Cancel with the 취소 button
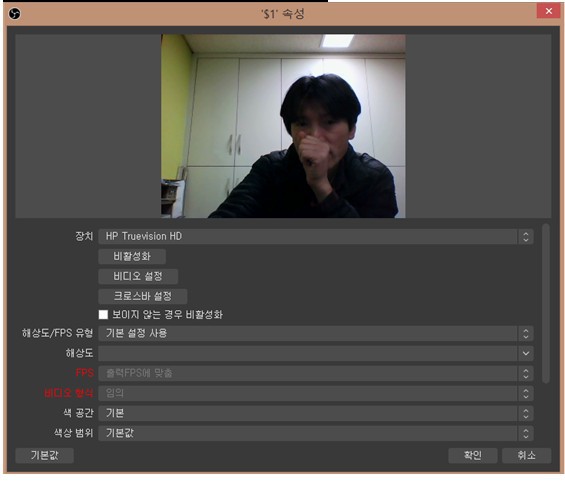The image size is (565, 488). click(526, 456)
